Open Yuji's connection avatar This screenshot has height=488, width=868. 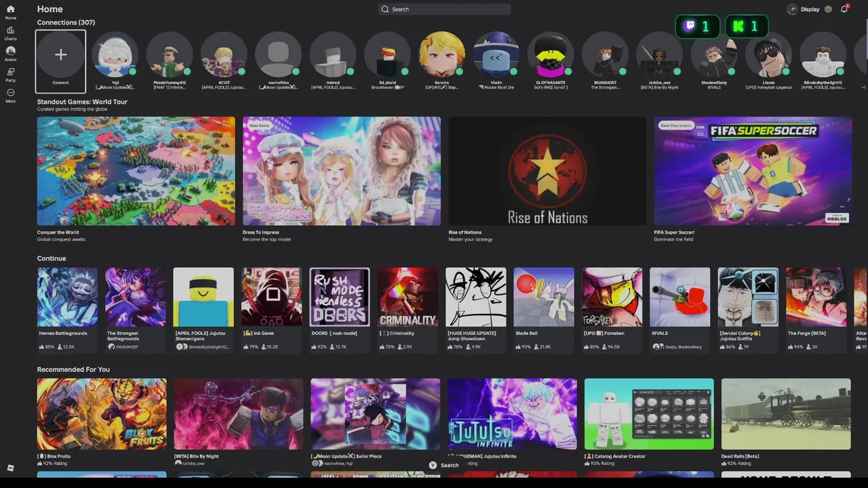115,55
